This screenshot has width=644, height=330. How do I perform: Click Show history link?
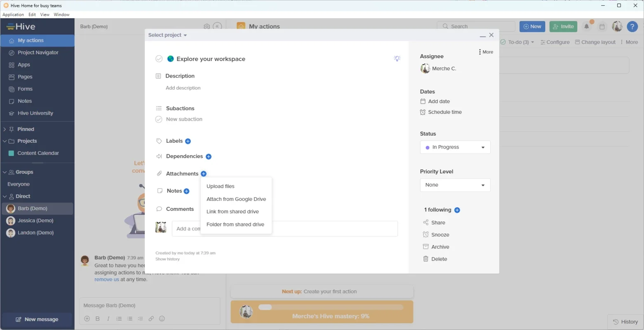[x=167, y=259]
